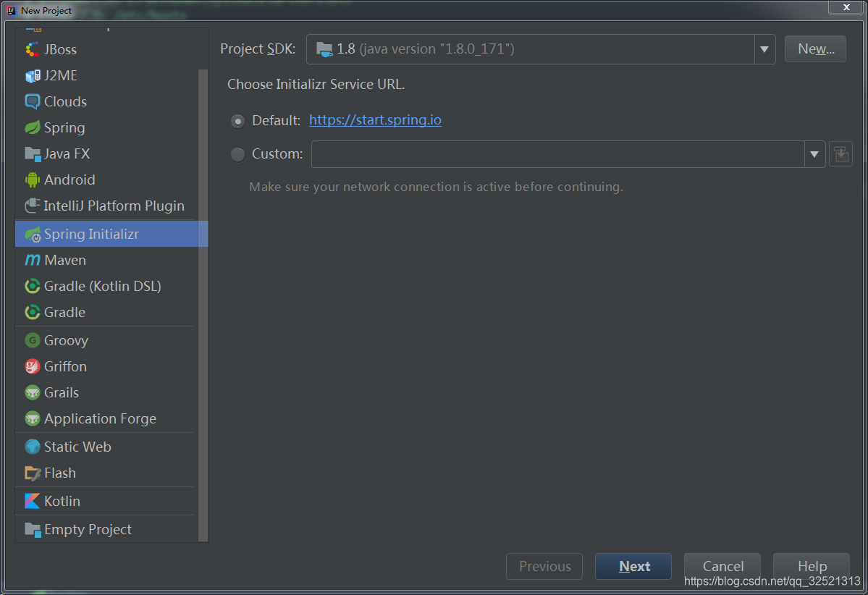Select the Application Forge label
This screenshot has height=595, width=868.
100,418
